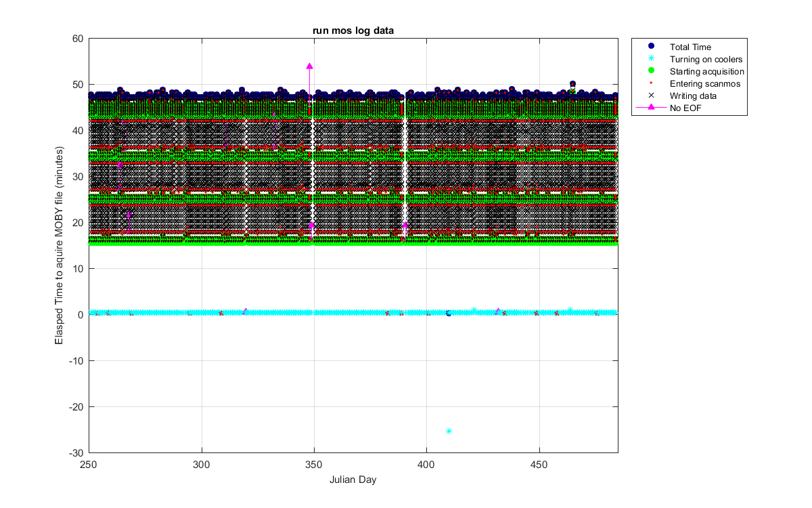This screenshot has width=812, height=508.
Task: Click the x-axis tick label 250
Action: coord(89,465)
